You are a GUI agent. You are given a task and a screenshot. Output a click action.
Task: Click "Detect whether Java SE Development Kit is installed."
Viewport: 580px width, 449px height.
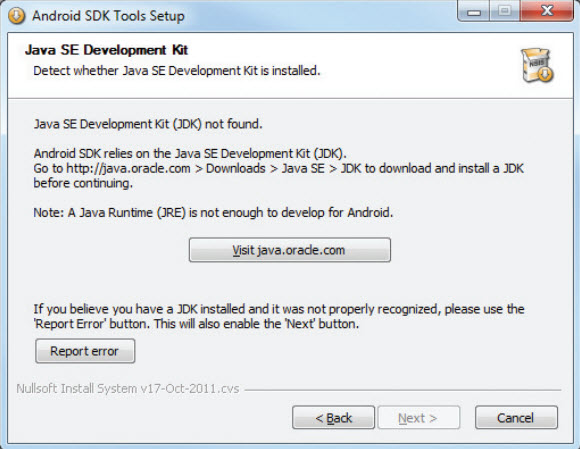click(177, 71)
